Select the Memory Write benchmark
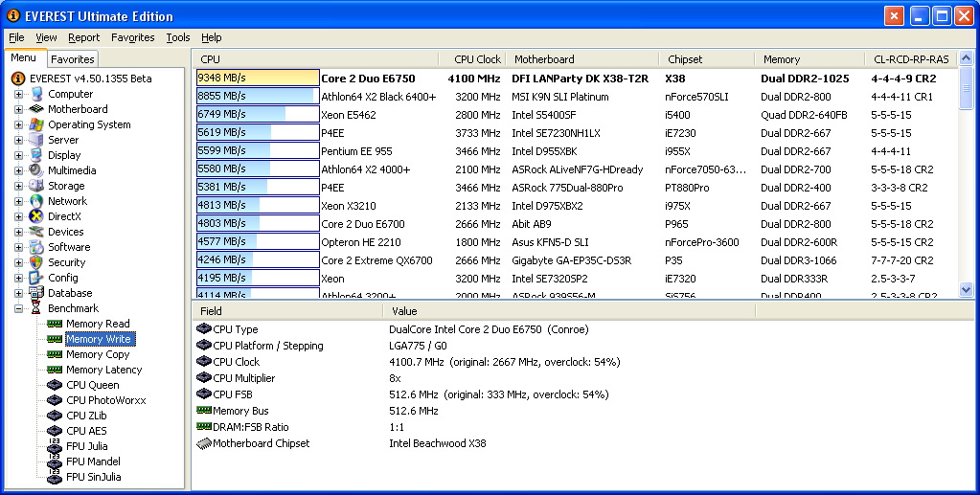This screenshot has width=980, height=495. pyautogui.click(x=99, y=339)
